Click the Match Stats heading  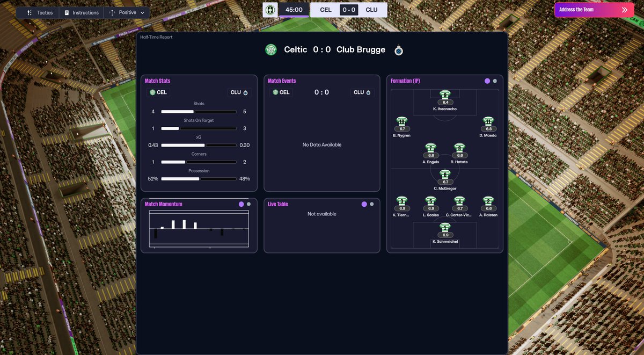point(157,81)
